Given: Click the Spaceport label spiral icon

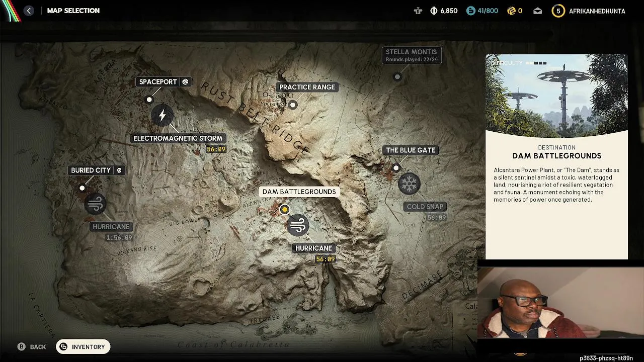Looking at the screenshot, I should click(185, 82).
